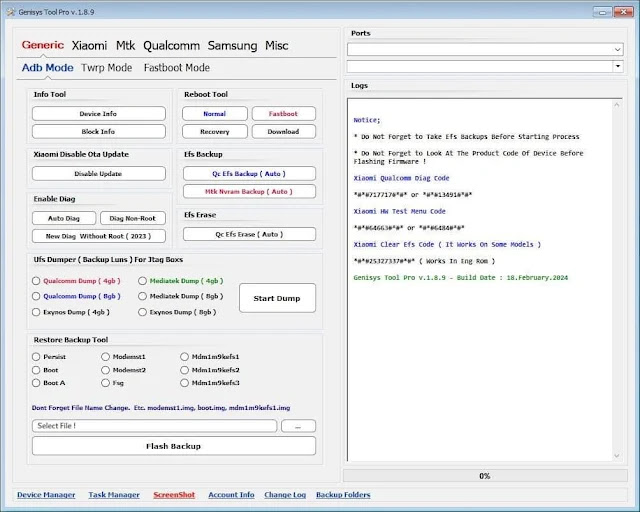Click the Start Dump button
The width and height of the screenshot is (640, 512).
[x=277, y=298]
